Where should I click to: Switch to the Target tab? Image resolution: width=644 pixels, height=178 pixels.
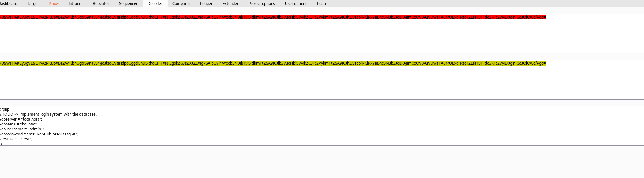tap(33, 4)
